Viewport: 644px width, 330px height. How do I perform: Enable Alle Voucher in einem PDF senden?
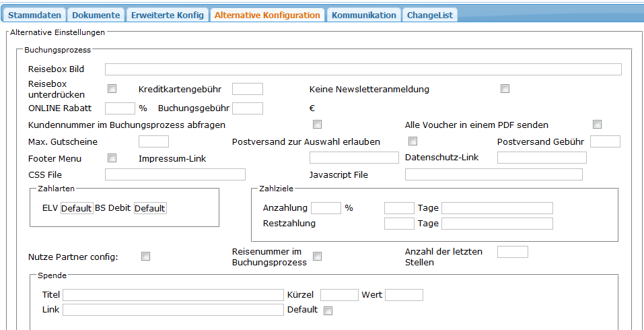[597, 125]
